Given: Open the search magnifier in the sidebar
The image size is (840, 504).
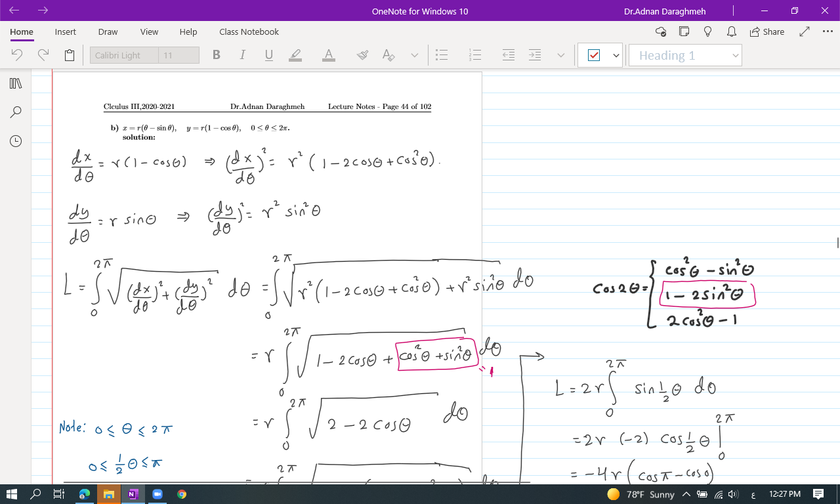Looking at the screenshot, I should click(16, 112).
